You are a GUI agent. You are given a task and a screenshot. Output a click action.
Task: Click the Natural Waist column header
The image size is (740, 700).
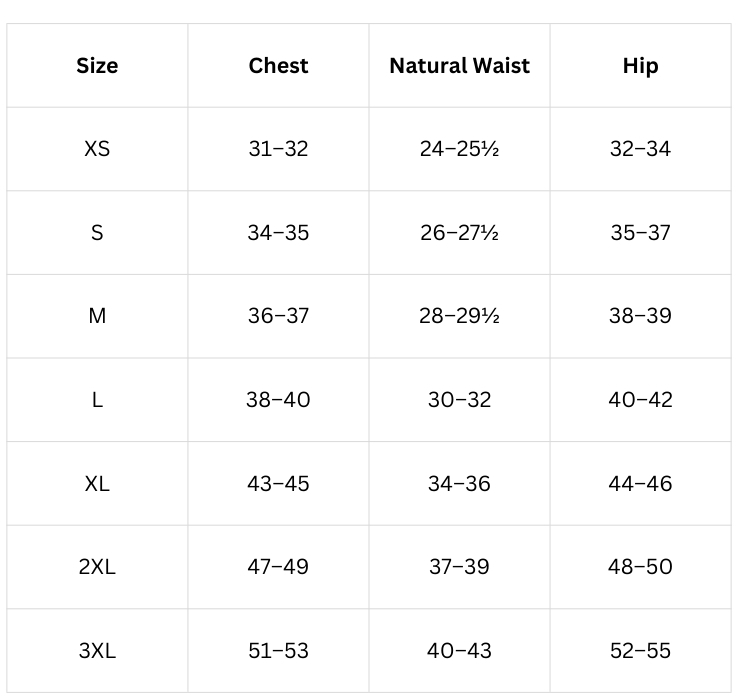459,66
